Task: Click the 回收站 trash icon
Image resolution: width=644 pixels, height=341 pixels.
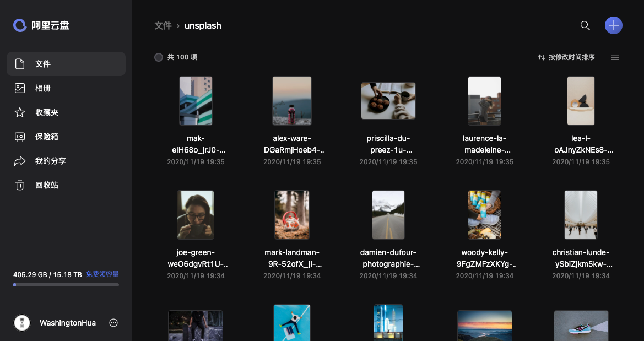Action: [x=20, y=185]
